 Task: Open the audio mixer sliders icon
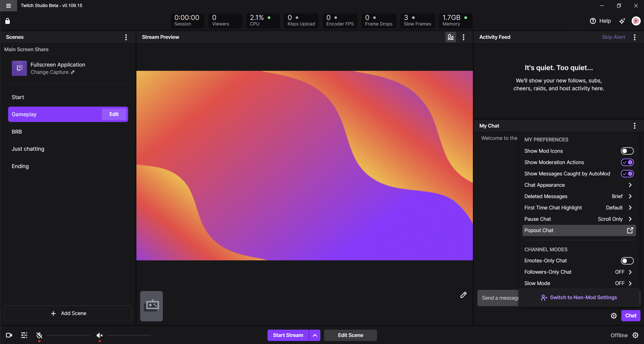point(24,335)
